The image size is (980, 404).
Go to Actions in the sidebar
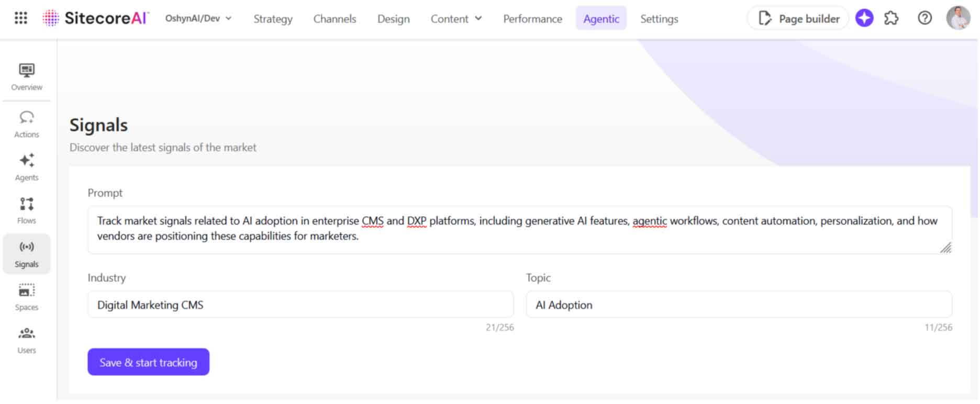(x=27, y=125)
